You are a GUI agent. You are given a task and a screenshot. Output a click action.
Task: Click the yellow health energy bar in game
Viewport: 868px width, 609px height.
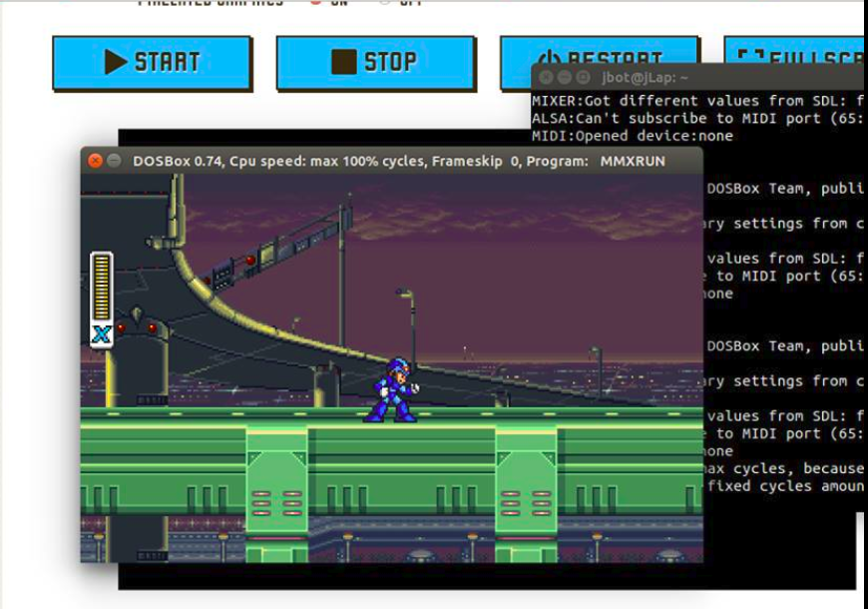102,288
